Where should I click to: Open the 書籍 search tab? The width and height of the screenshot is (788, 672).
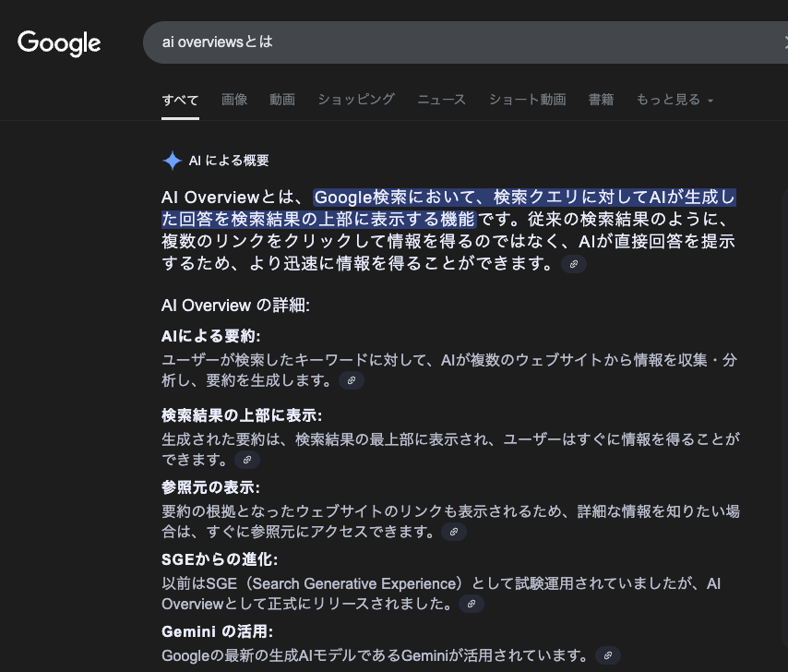[601, 100]
